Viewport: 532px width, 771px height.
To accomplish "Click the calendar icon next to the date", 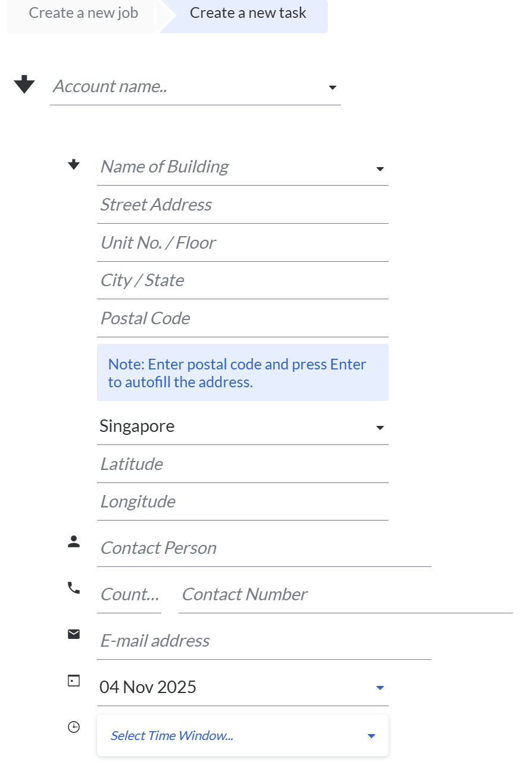I will [x=74, y=681].
